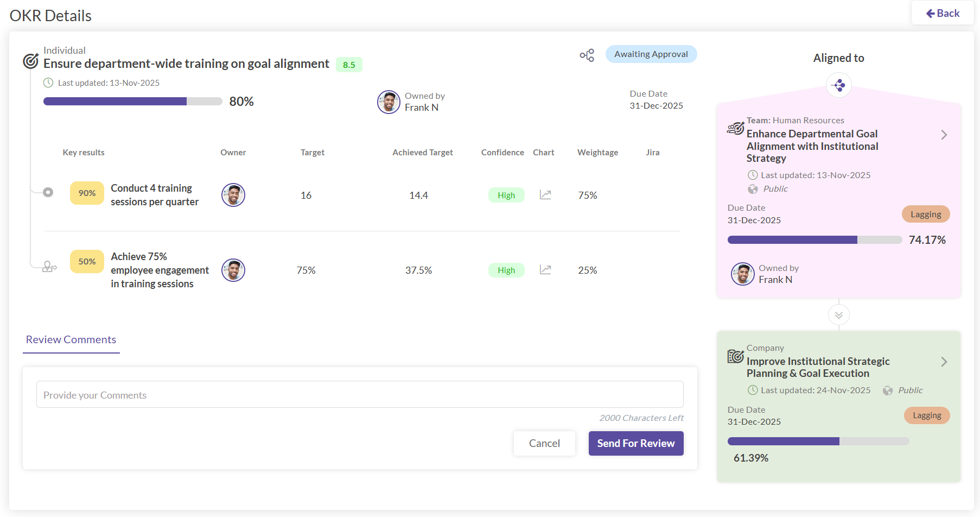Expand the Enhance Departmental Goal Alignment card chevron
This screenshot has height=517, width=980.
click(944, 135)
